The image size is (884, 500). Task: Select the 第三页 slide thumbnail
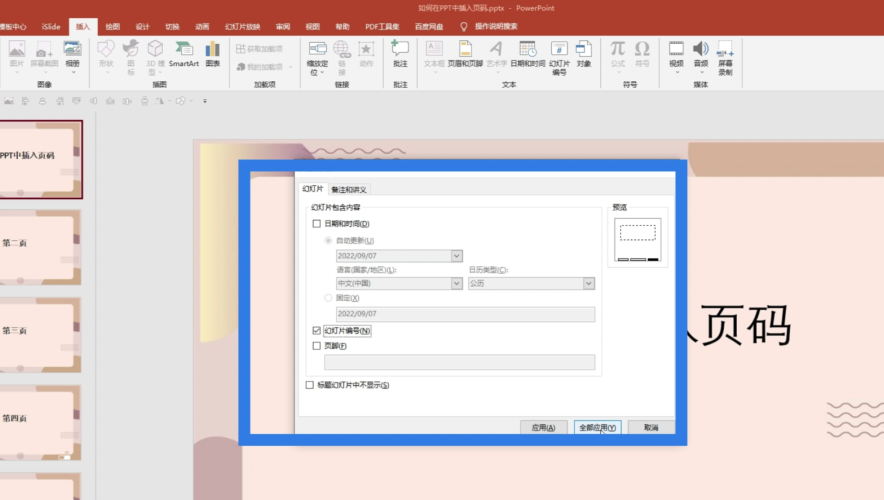(40, 335)
